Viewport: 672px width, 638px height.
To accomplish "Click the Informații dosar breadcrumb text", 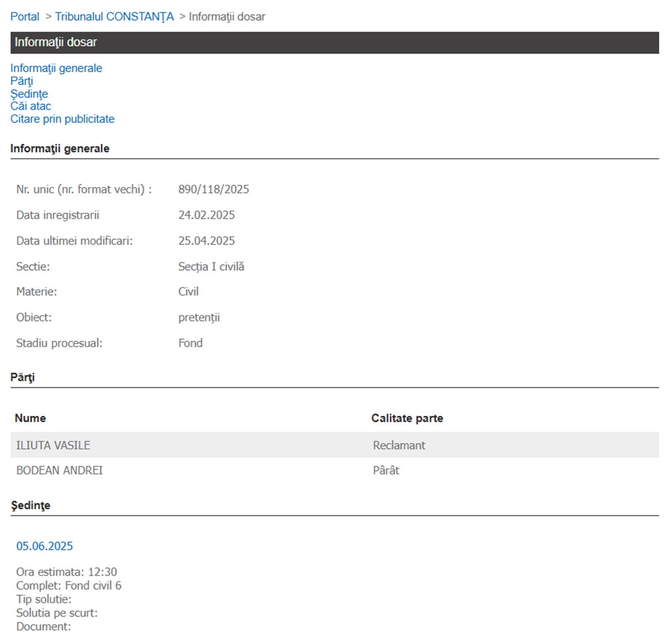I will (227, 17).
